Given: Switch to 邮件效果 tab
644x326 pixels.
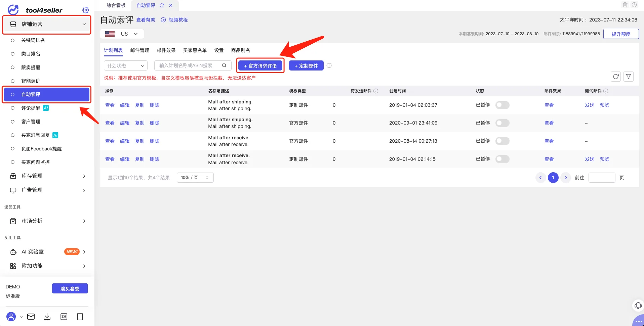Looking at the screenshot, I should (x=166, y=50).
